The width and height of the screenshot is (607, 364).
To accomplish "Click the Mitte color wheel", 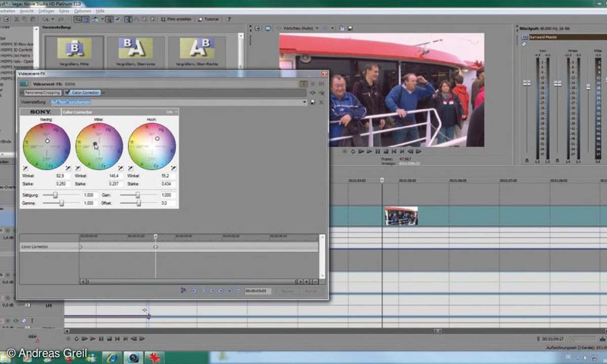I will [x=99, y=146].
